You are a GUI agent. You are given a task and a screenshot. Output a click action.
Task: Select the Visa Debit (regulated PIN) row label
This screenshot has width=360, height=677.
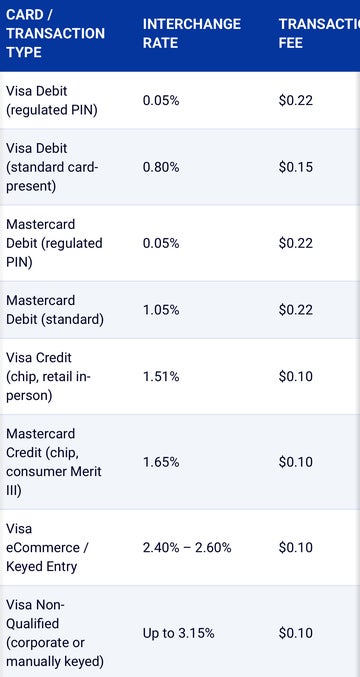pos(52,101)
